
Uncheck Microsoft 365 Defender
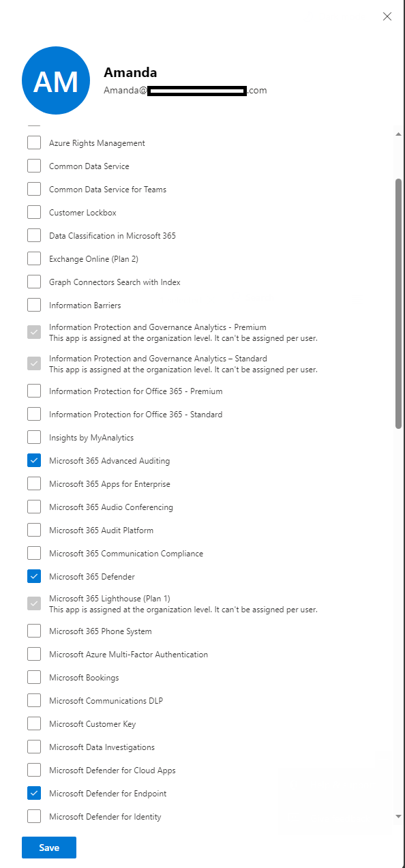pos(33,575)
